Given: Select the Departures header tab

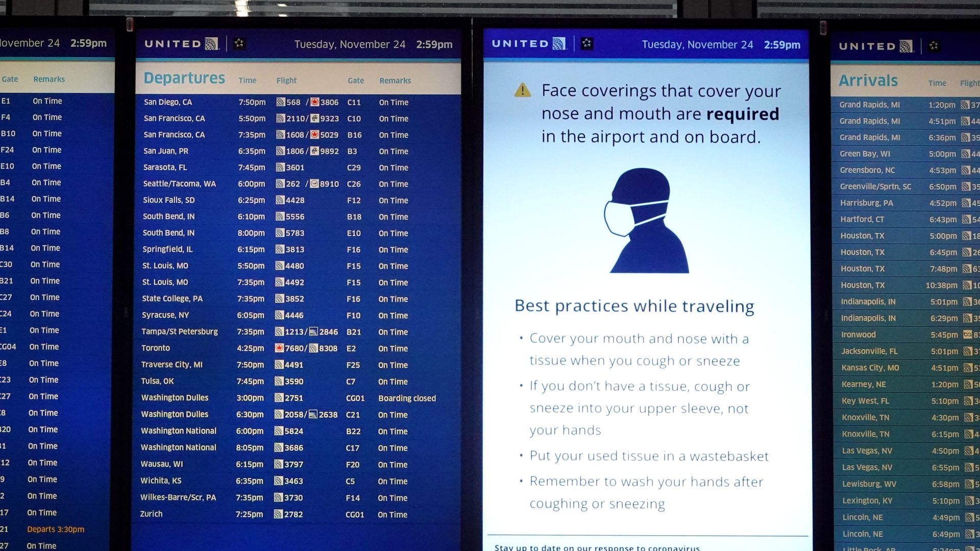Looking at the screenshot, I should pos(184,78).
